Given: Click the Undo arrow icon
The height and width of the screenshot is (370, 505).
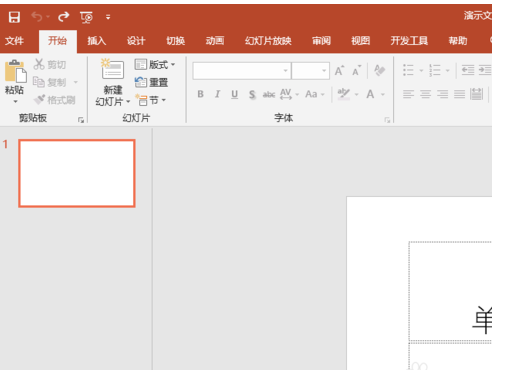Looking at the screenshot, I should coord(37,16).
